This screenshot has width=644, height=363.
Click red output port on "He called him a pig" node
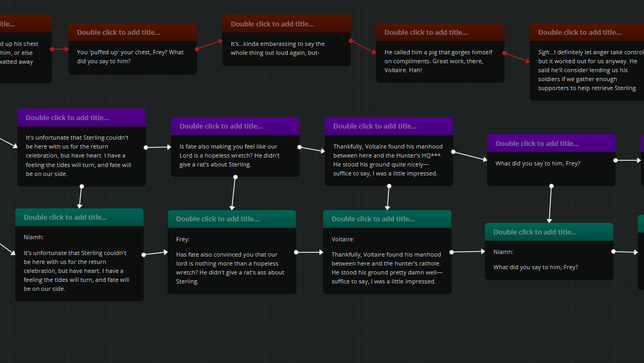pos(505,53)
